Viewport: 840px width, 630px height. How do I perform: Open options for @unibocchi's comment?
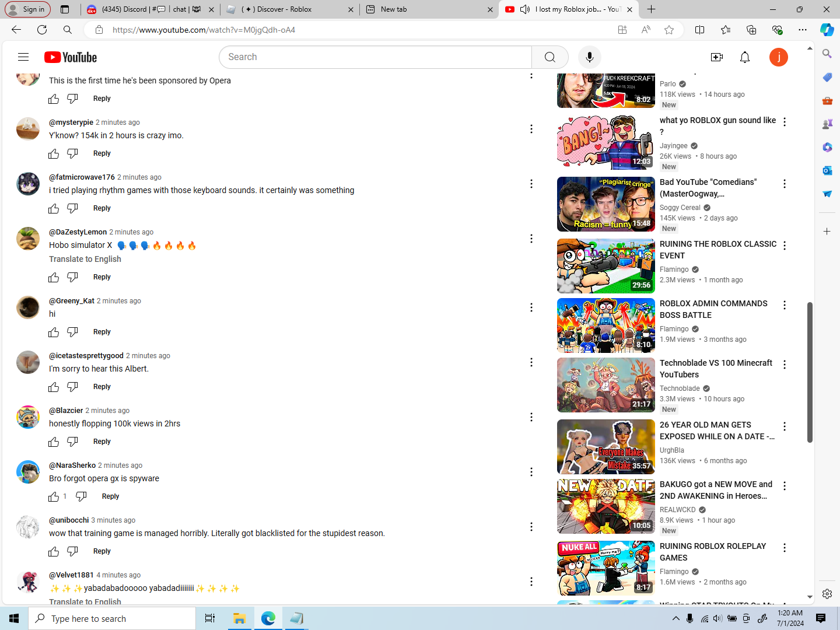click(x=531, y=527)
